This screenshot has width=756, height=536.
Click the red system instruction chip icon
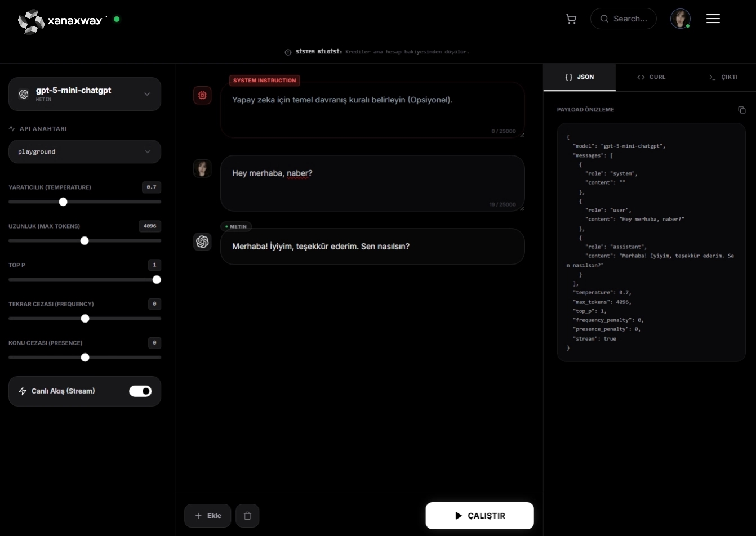tap(202, 95)
